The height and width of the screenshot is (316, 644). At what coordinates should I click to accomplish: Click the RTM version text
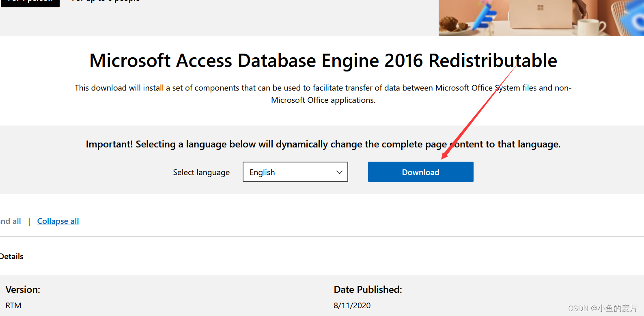point(13,305)
